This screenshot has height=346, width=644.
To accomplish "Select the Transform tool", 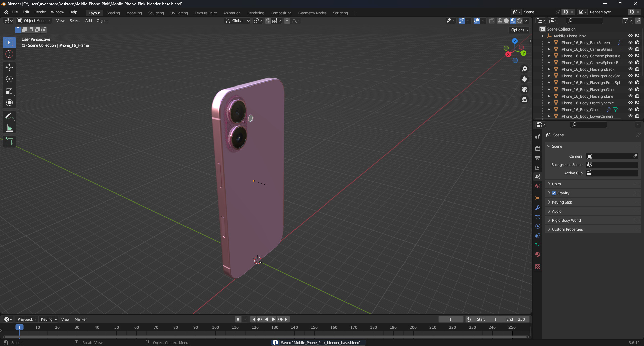I will point(9,103).
